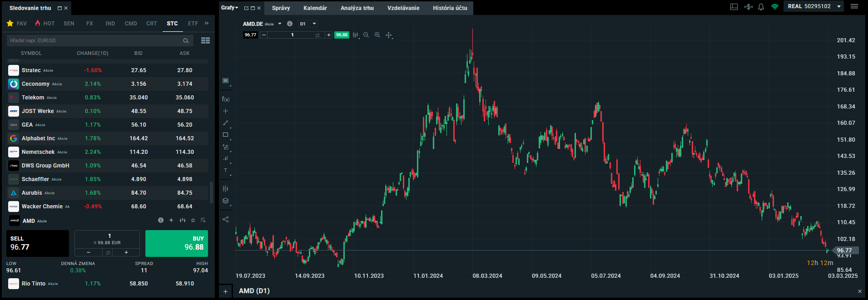Zoom in the chart with magnifier
The width and height of the screenshot is (868, 300).
click(x=377, y=35)
